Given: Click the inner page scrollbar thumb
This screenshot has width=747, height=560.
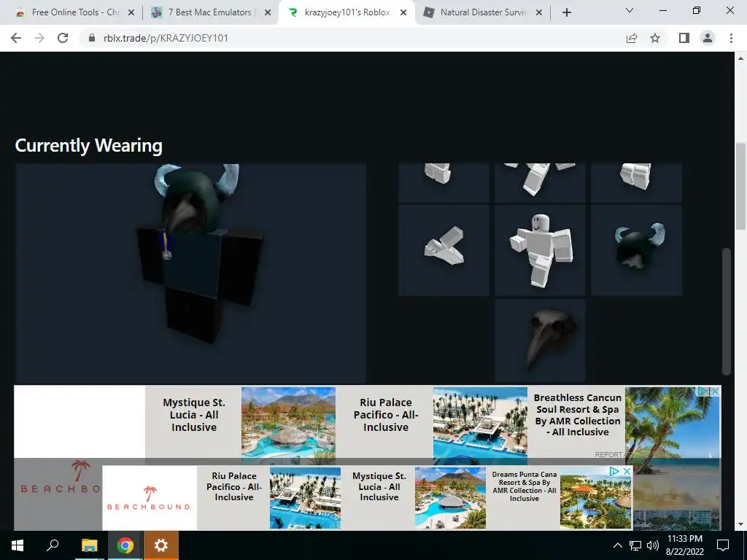Looking at the screenshot, I should click(x=727, y=311).
